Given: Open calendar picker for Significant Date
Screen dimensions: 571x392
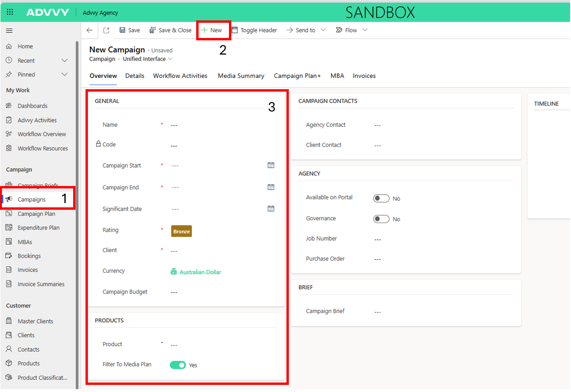Looking at the screenshot, I should click(x=271, y=208).
